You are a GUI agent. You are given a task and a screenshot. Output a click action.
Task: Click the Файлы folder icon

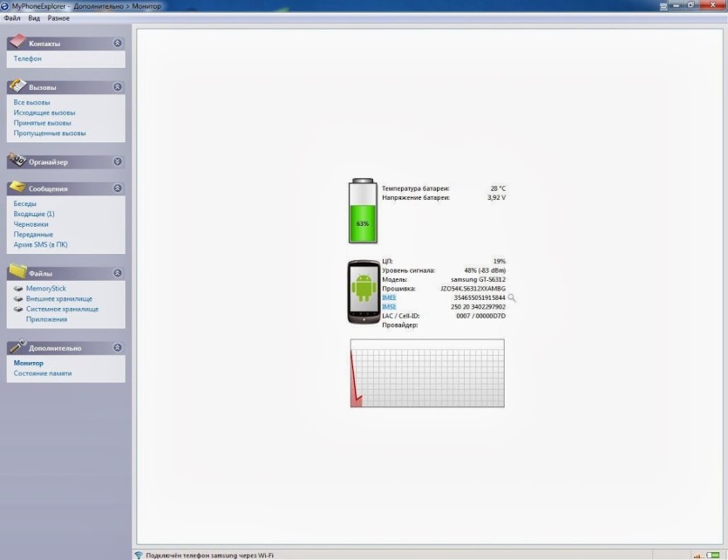coord(17,271)
